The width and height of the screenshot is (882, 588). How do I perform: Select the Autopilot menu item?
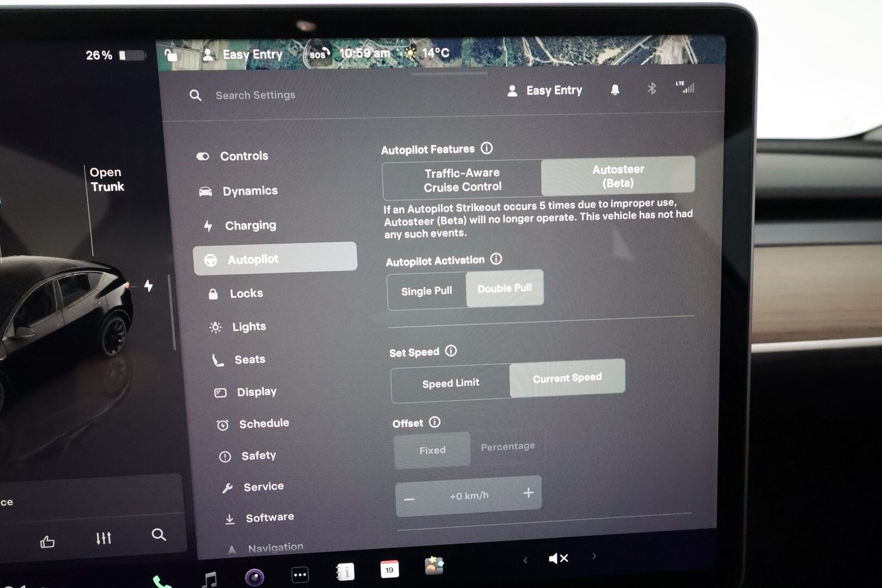pos(275,258)
